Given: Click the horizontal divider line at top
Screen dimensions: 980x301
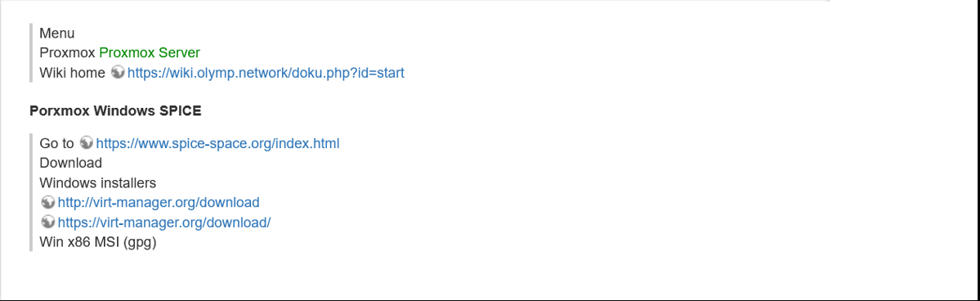Looking at the screenshot, I should (415, 2).
